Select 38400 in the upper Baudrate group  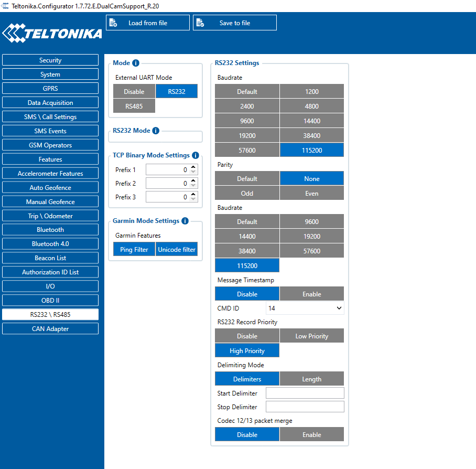pyautogui.click(x=312, y=135)
